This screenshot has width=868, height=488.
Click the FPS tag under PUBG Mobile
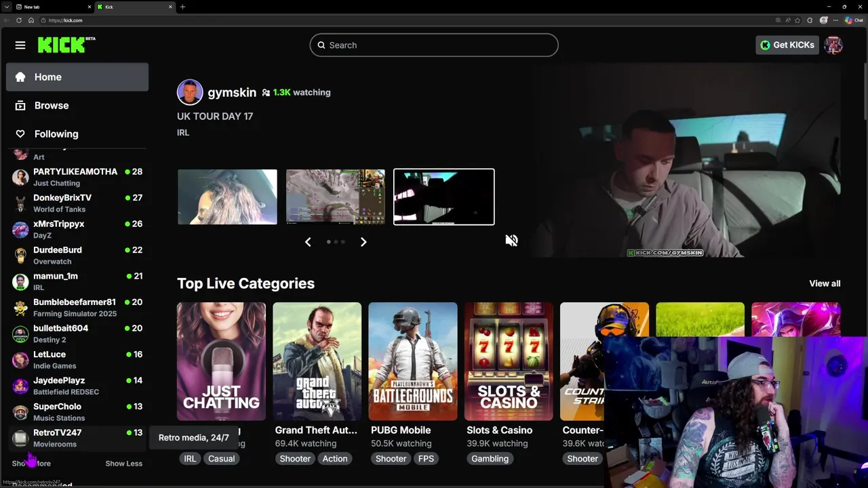426,459
